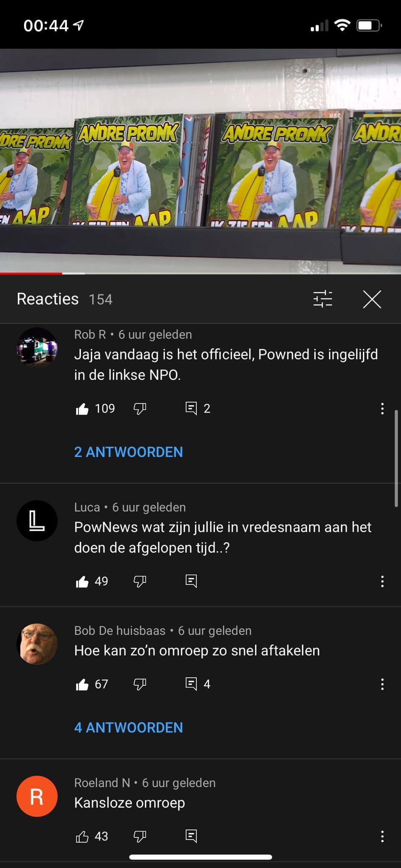The height and width of the screenshot is (868, 401).
Task: Dislike Rob R's comment
Action: pyautogui.click(x=140, y=409)
